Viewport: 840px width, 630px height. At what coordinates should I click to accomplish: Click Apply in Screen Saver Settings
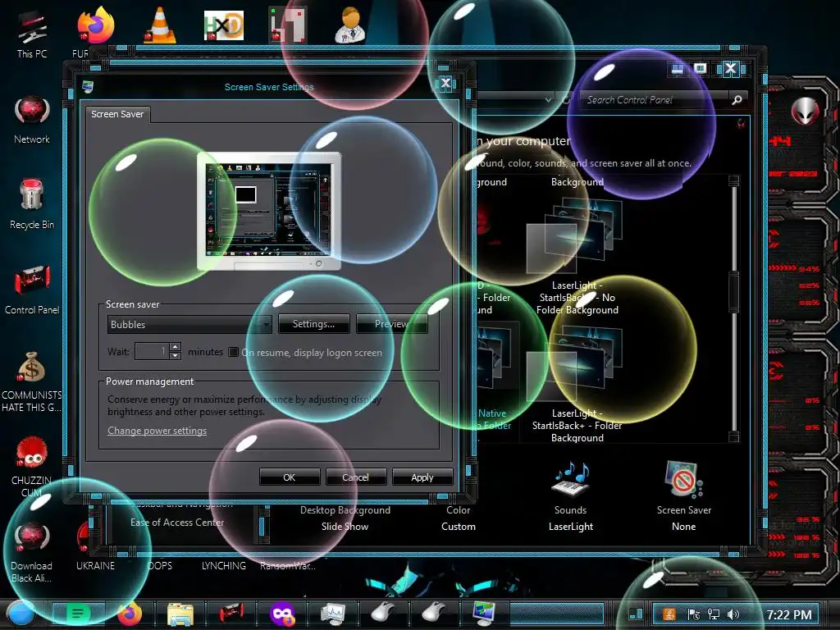(422, 477)
